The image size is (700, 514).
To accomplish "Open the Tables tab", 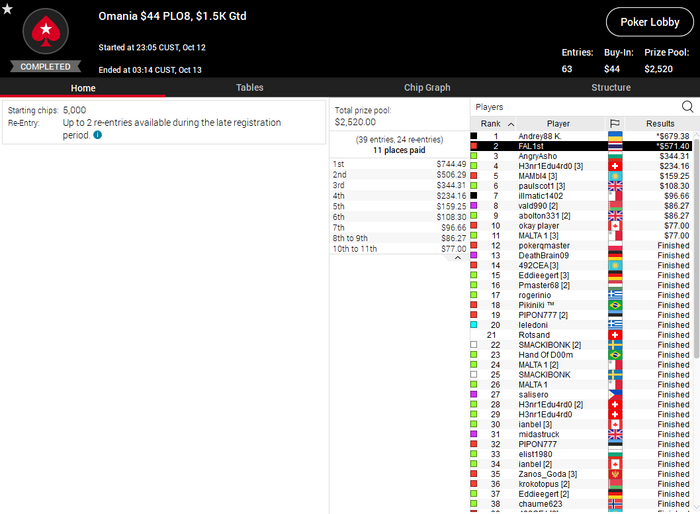I will click(x=250, y=88).
